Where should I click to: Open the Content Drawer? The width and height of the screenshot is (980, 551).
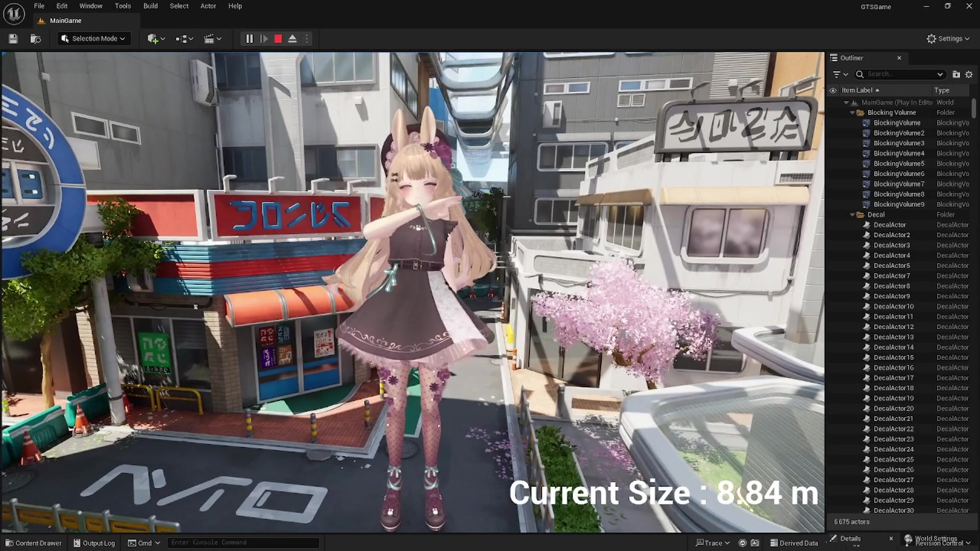coord(34,543)
